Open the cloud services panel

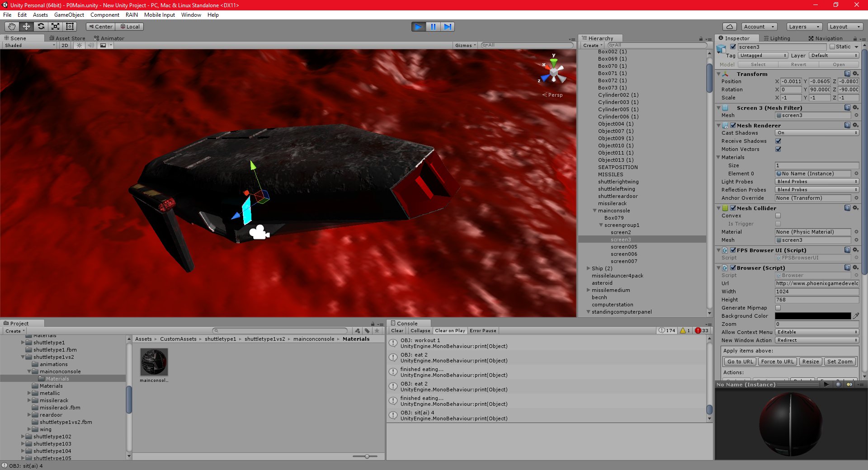point(729,27)
